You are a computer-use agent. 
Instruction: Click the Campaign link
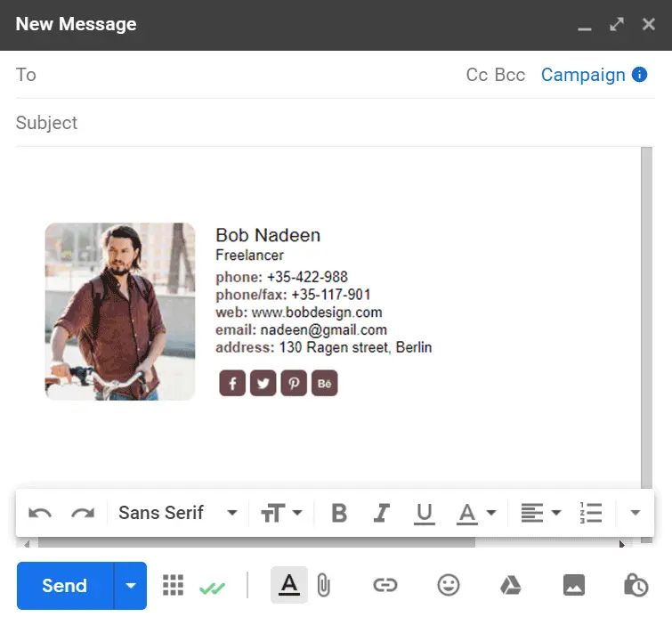pyautogui.click(x=583, y=75)
